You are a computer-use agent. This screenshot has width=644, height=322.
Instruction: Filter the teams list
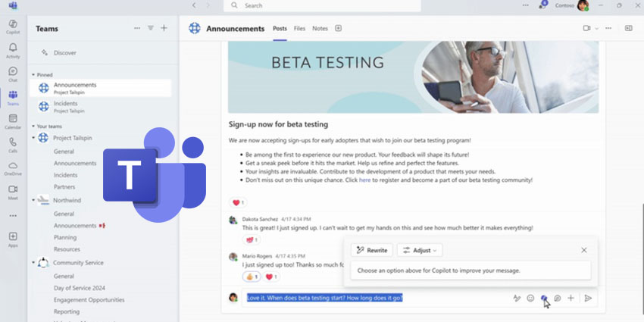point(151,28)
